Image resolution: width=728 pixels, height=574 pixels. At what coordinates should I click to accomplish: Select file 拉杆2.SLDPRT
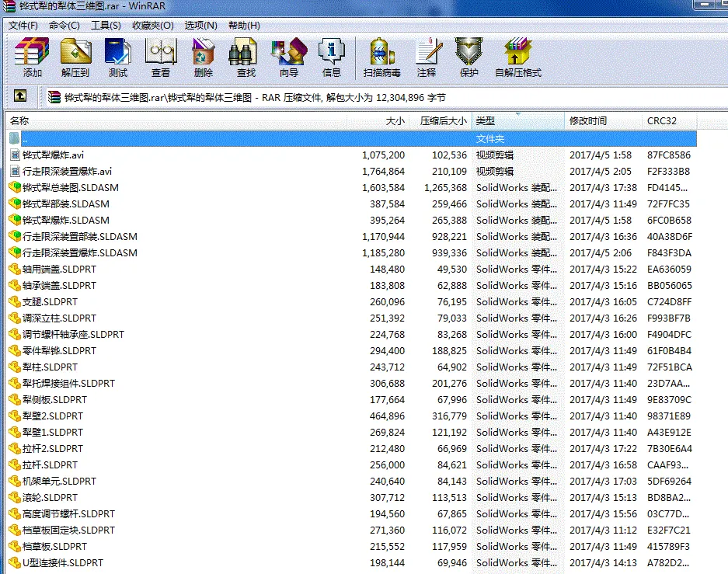53,449
